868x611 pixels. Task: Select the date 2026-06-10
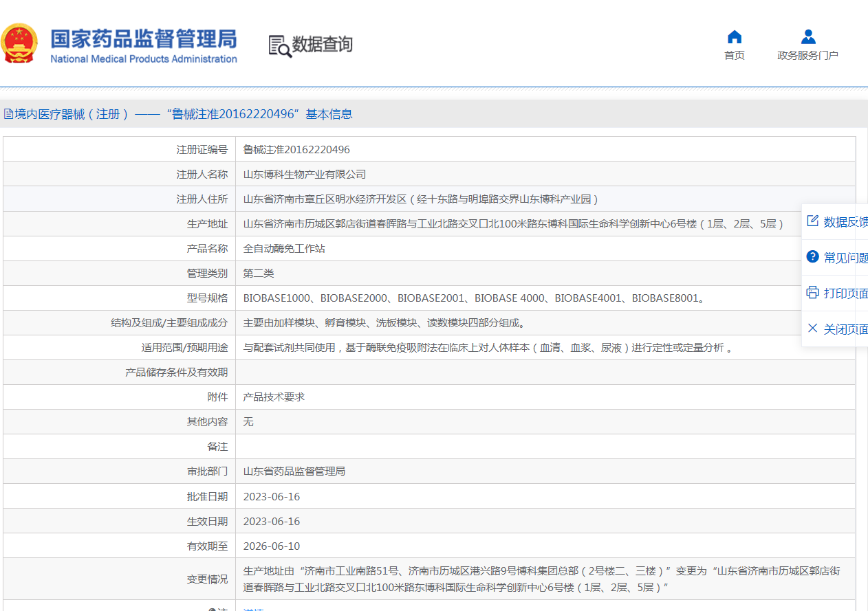pos(272,546)
